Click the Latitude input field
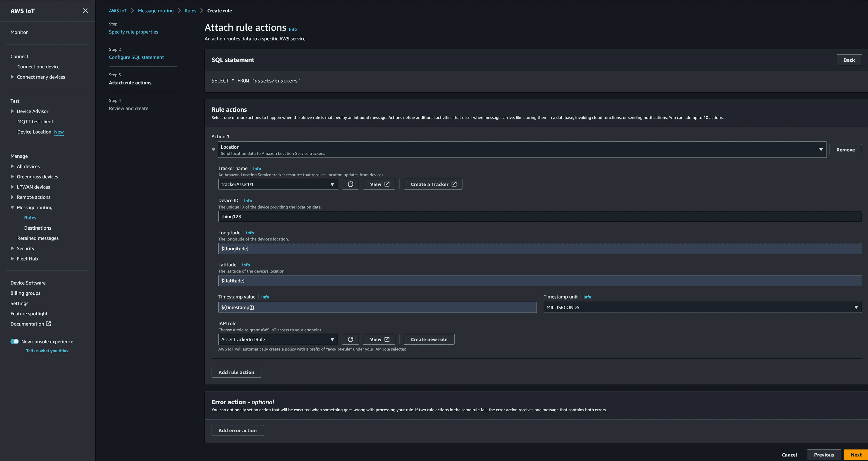Image resolution: width=868 pixels, height=461 pixels. tap(540, 281)
